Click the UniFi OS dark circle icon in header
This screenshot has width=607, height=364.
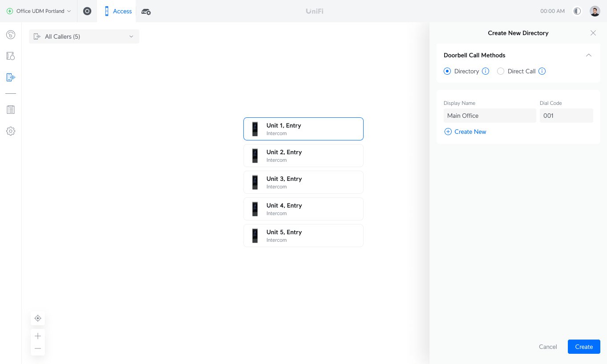(x=87, y=11)
